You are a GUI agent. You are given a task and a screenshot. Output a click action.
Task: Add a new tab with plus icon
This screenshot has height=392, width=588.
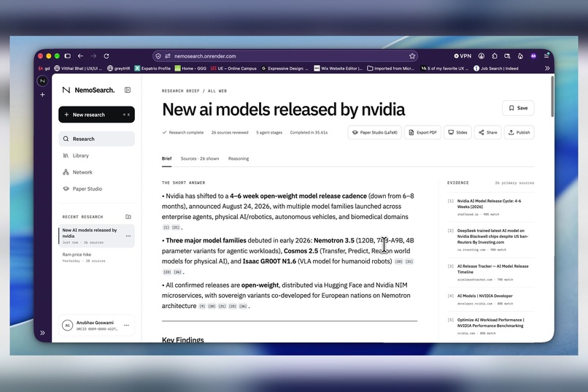(x=42, y=94)
